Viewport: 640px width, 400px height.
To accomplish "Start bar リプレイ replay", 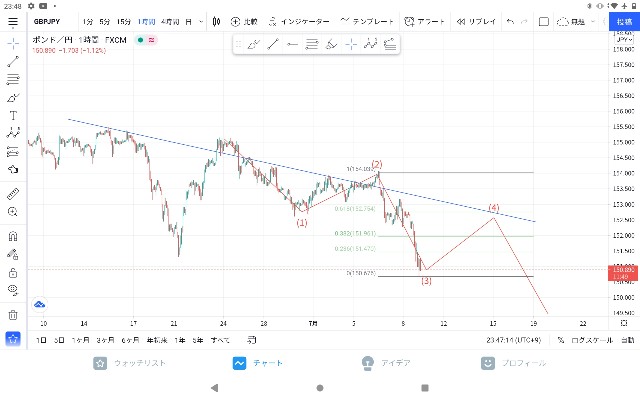I will point(476,22).
